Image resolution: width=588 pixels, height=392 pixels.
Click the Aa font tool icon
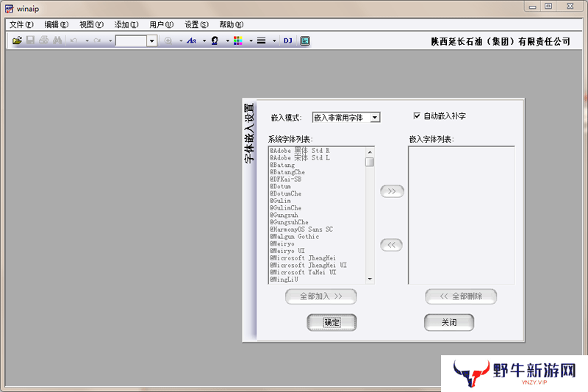tap(192, 40)
